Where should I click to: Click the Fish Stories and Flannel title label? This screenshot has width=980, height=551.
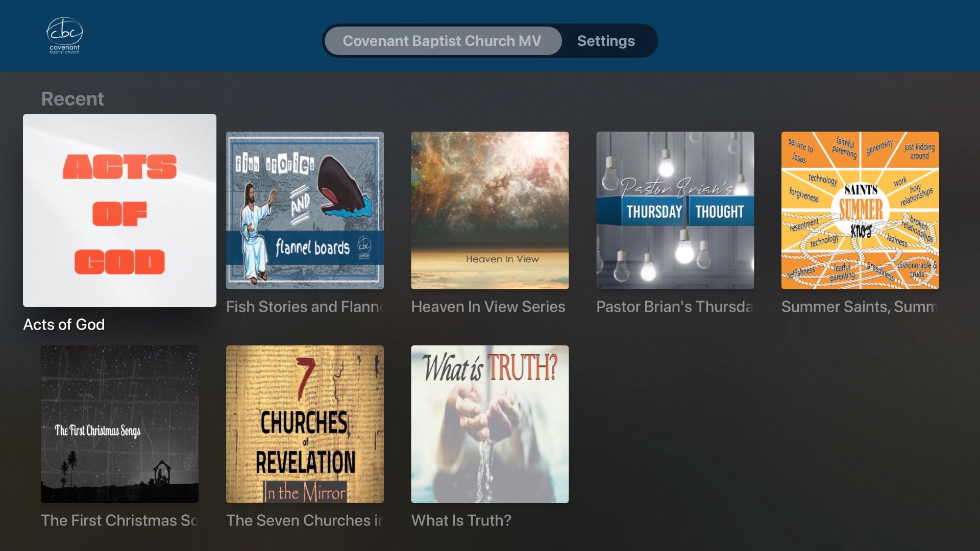pos(305,307)
